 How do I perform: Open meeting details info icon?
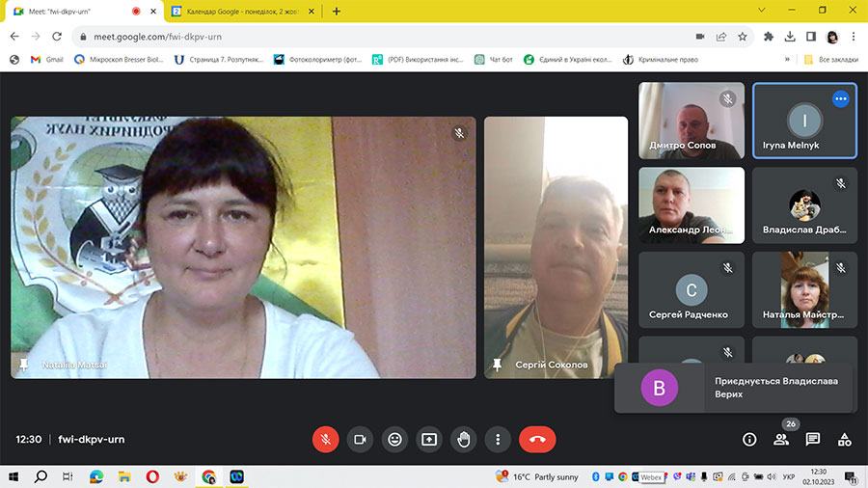pyautogui.click(x=749, y=440)
